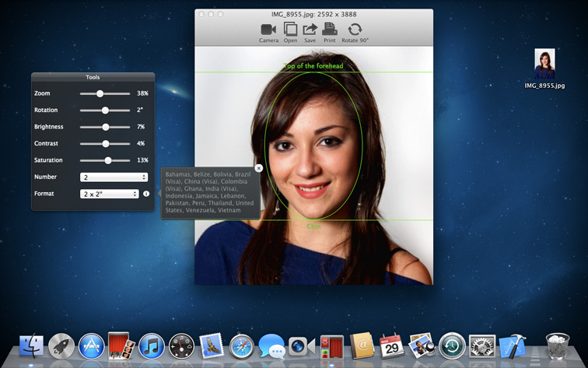Viewport: 588px width, 368px height.
Task: Click the Saturation value 13%
Action: tap(142, 160)
